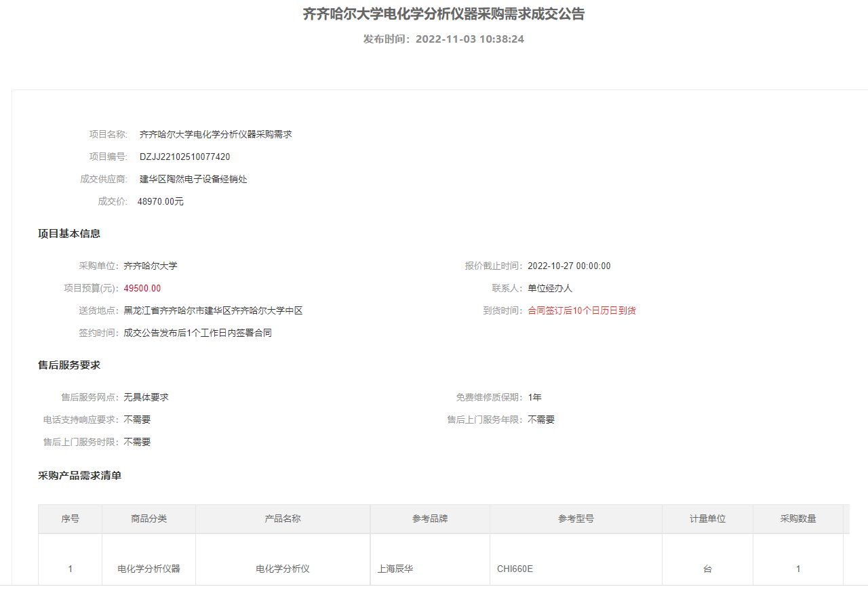Open details via the blue row number 1

coord(70,569)
